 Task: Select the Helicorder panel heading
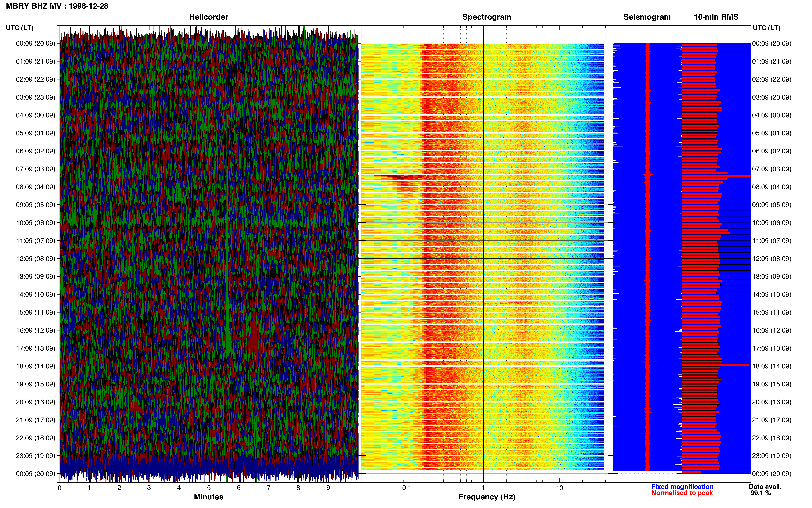point(209,17)
